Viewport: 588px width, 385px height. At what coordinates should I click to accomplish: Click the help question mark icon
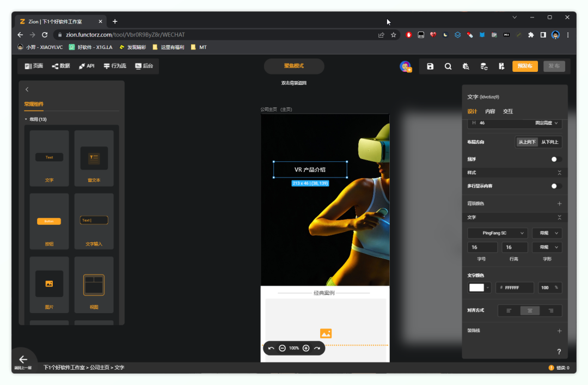pyautogui.click(x=559, y=352)
